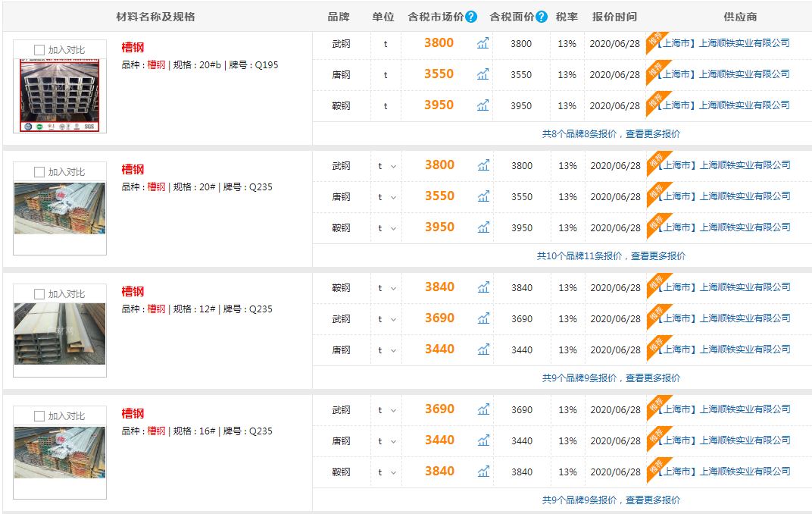Expand unit dropdown for 鞍钢 3840 in 12# group

pos(386,289)
